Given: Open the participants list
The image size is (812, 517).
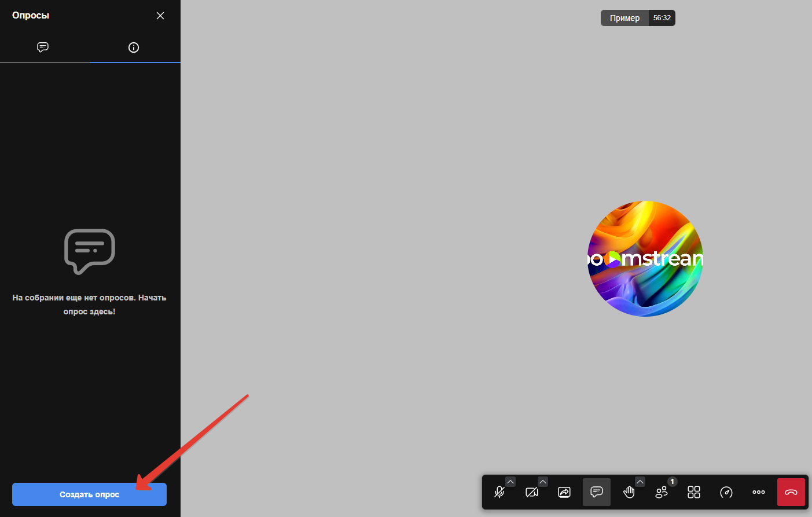Looking at the screenshot, I should pyautogui.click(x=662, y=492).
